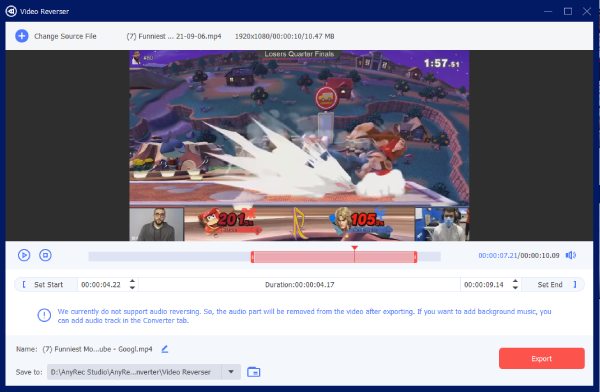Image resolution: width=600 pixels, height=392 pixels.
Task: Stop the video playback
Action: [x=45, y=255]
